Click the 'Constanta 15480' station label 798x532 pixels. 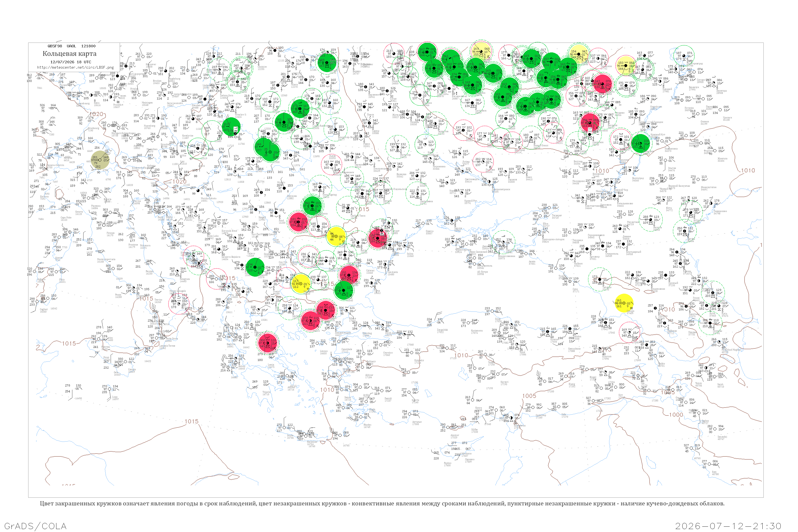coord(393,273)
